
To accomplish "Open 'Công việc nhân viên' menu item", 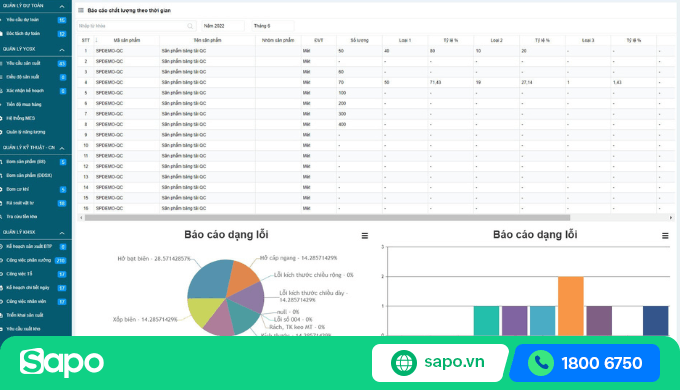I will 26,301.
